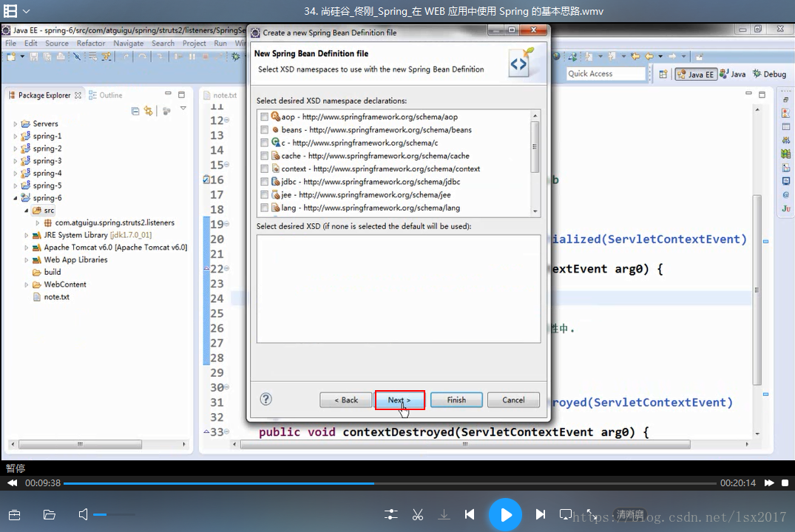Check the aop namespace checkbox
The image size is (795, 532).
coord(264,117)
